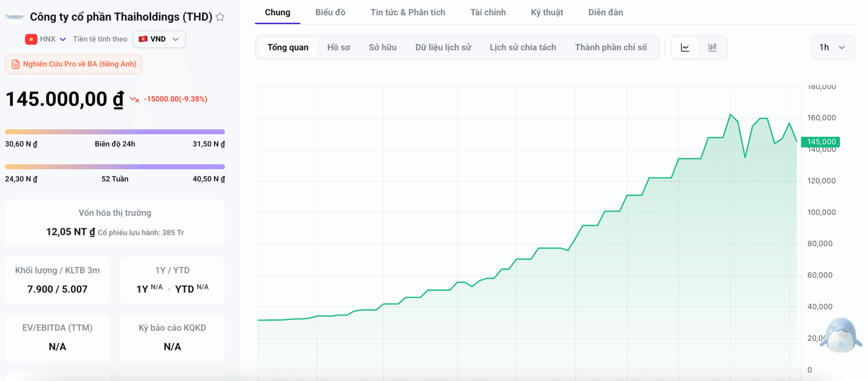Click the 52 Tuần range bar
Viewport: 868px width, 381px height.
tap(115, 167)
